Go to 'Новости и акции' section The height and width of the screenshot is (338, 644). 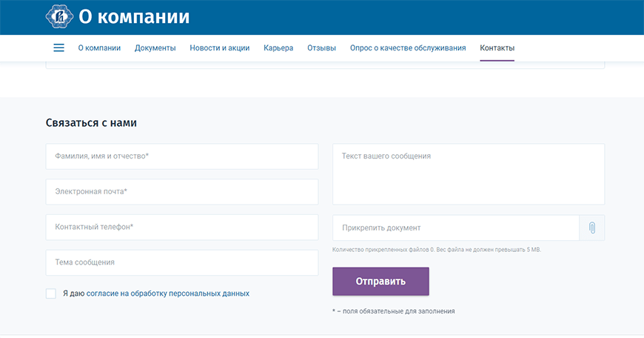(x=219, y=48)
